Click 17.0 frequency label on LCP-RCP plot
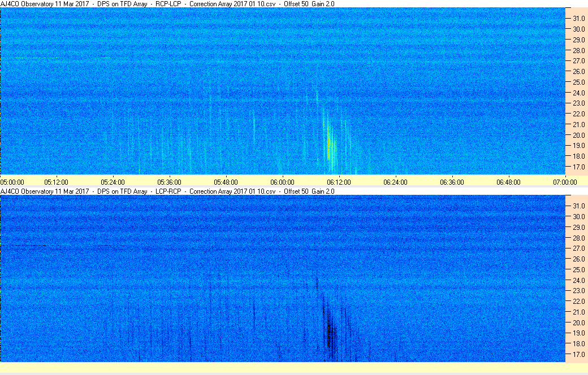The width and height of the screenshot is (588, 375). (x=578, y=354)
